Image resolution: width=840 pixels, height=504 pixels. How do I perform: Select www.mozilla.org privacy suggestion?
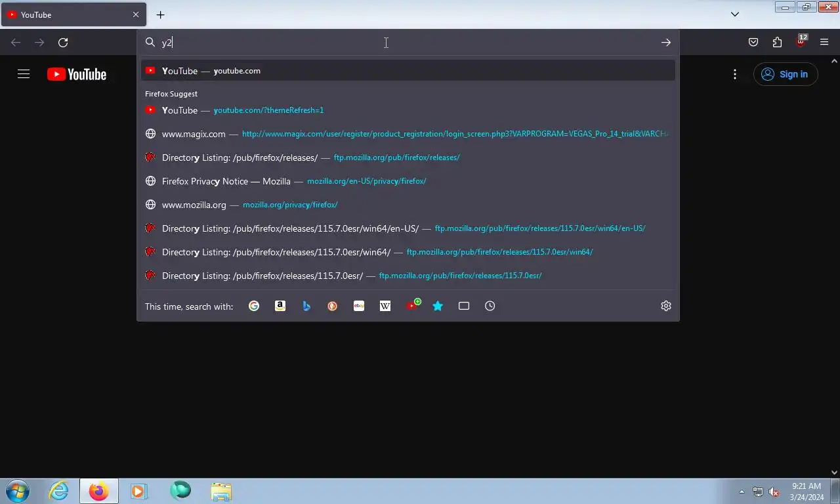[408, 205]
